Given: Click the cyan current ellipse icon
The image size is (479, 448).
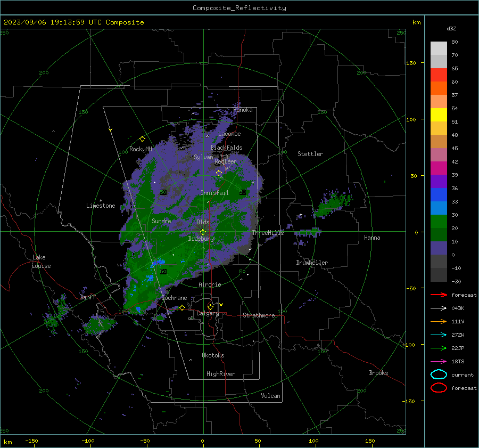Looking at the screenshot, I should tap(439, 374).
